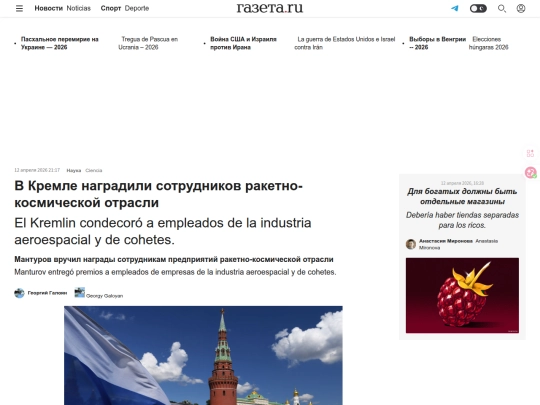
Task: Click the headline В Кремле наградили сотрудников
Action: 158,194
